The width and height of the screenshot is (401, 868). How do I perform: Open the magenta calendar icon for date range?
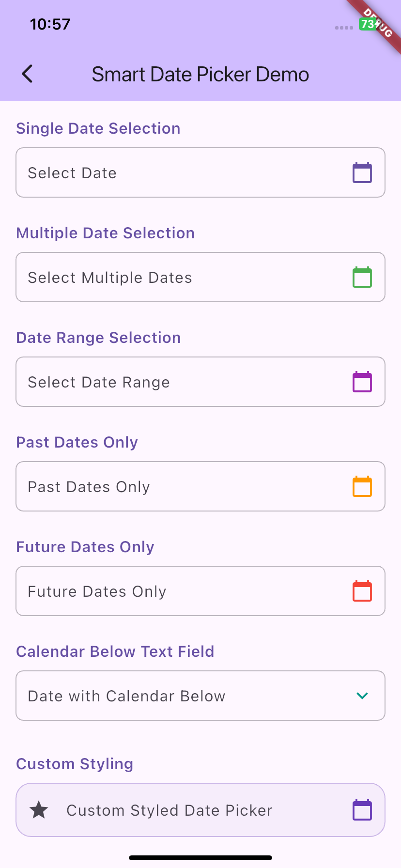362,382
